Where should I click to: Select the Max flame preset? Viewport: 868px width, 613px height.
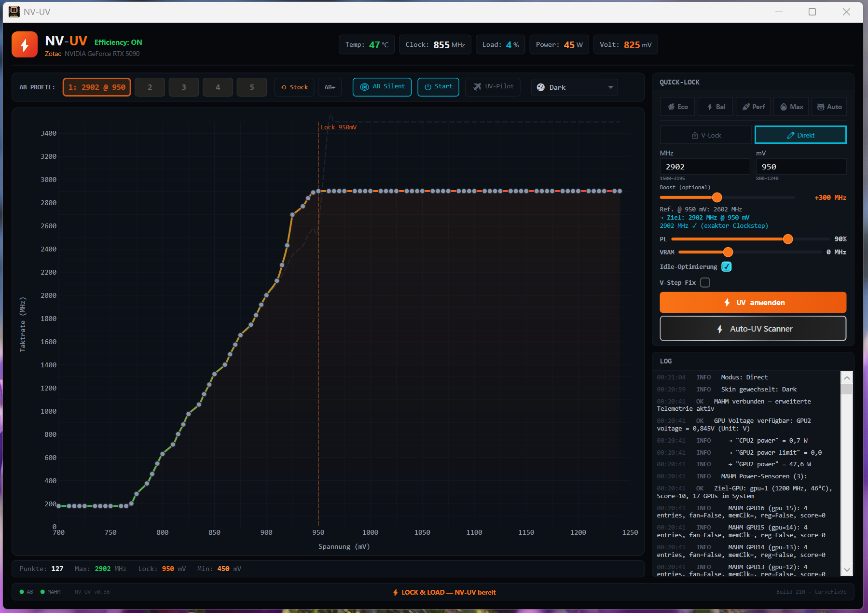point(791,107)
